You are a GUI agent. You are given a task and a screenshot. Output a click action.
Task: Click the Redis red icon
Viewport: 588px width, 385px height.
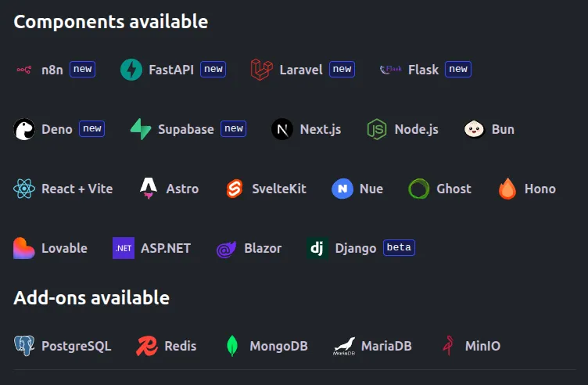[147, 346]
